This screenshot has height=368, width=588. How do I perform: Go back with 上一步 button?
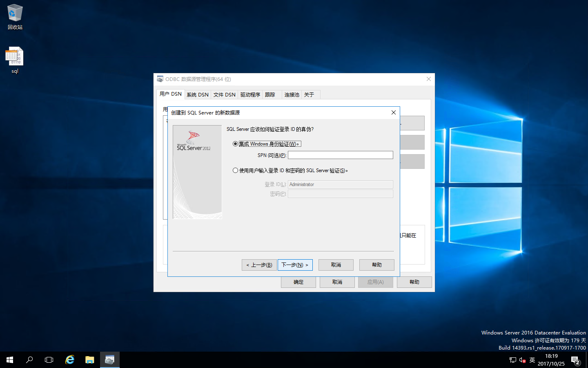[259, 265]
